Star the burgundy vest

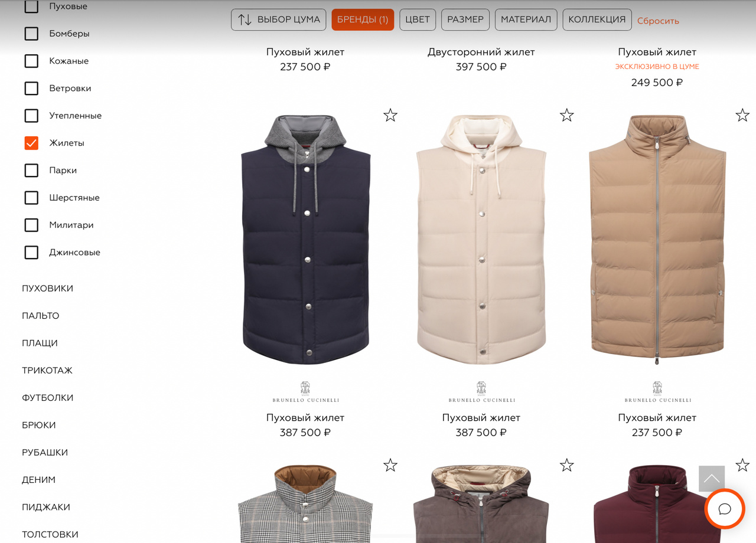742,465
